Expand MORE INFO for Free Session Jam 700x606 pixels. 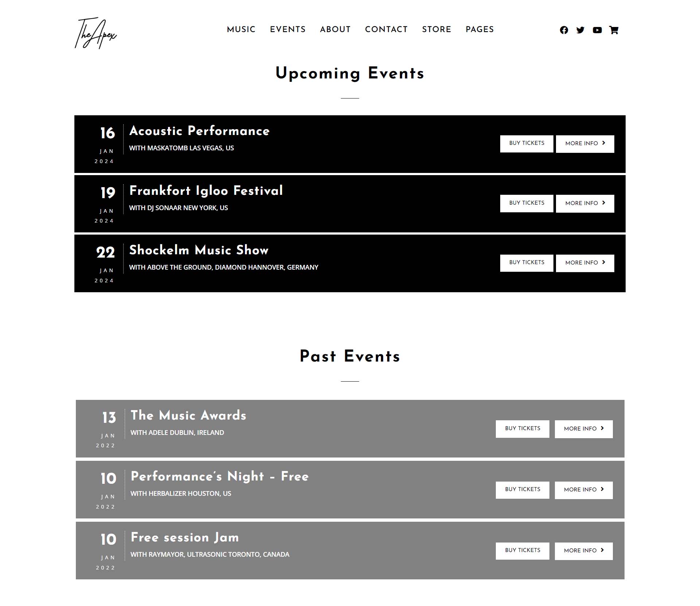click(x=583, y=551)
